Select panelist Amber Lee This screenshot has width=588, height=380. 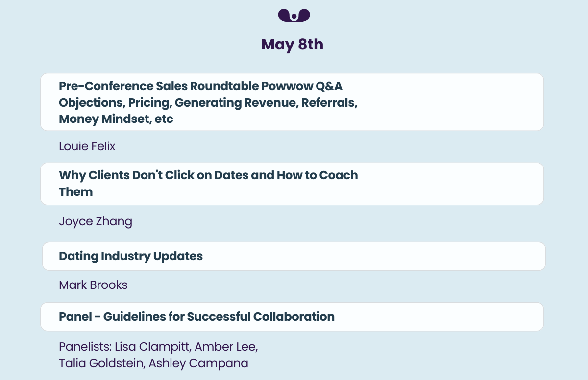coord(225,347)
